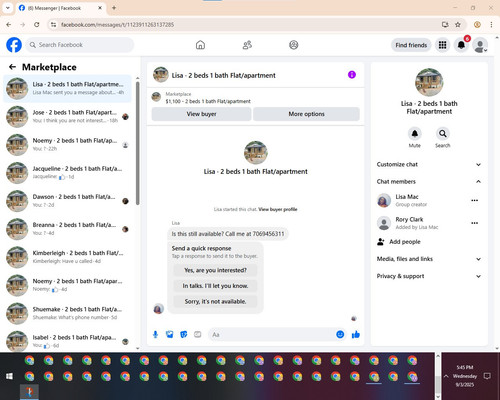Open the Jacqueline conversation in the list
Viewport: 500px width, 400px height.
68,173
